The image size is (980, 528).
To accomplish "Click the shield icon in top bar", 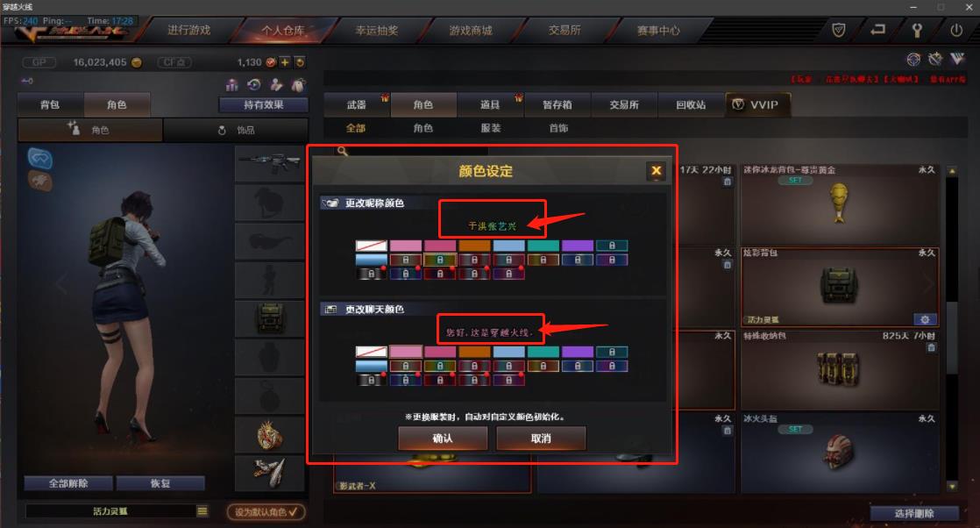I will tap(839, 30).
